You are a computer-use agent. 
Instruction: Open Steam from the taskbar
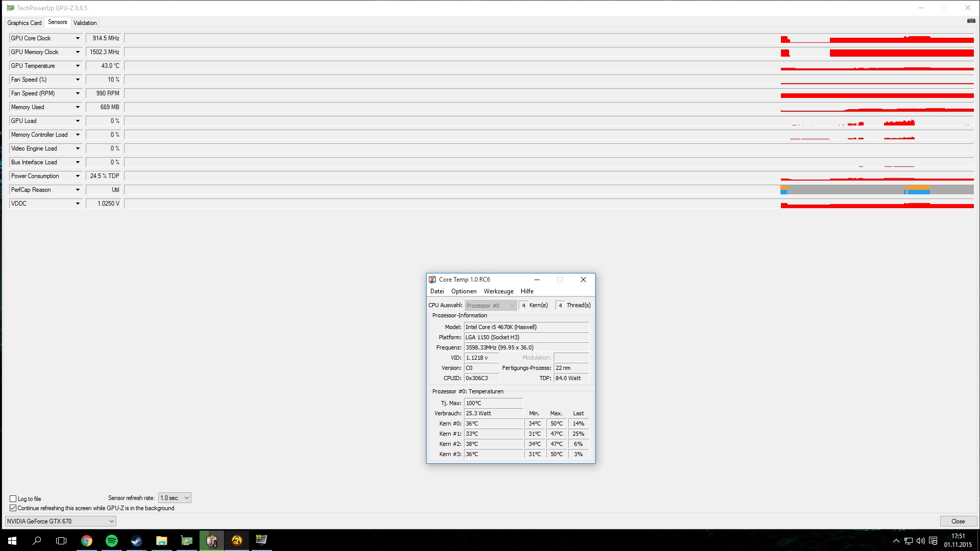click(136, 541)
